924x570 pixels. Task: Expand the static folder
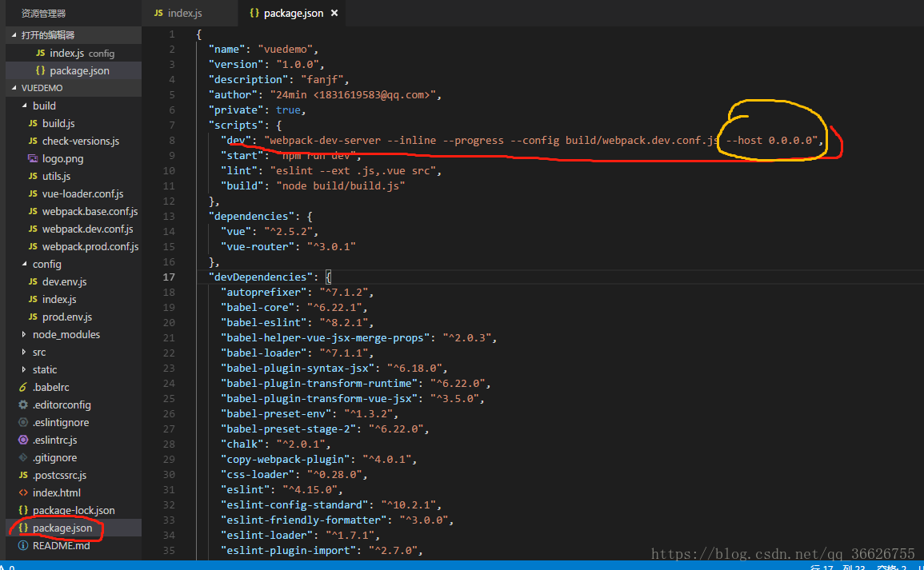coord(24,370)
